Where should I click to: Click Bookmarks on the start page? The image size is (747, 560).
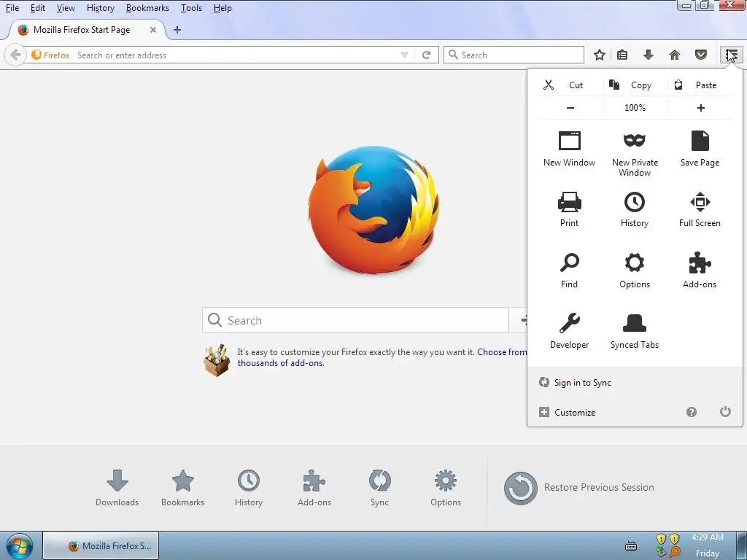click(182, 488)
